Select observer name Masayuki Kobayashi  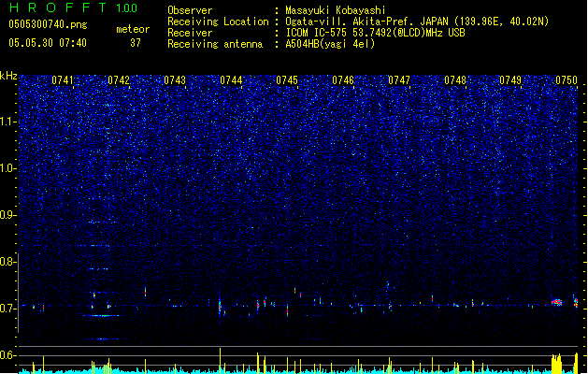pos(336,10)
